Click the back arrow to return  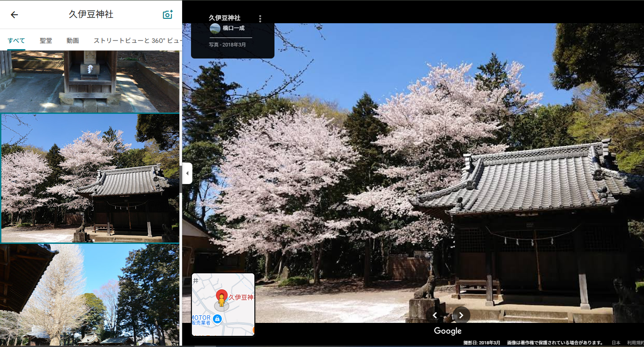[14, 14]
